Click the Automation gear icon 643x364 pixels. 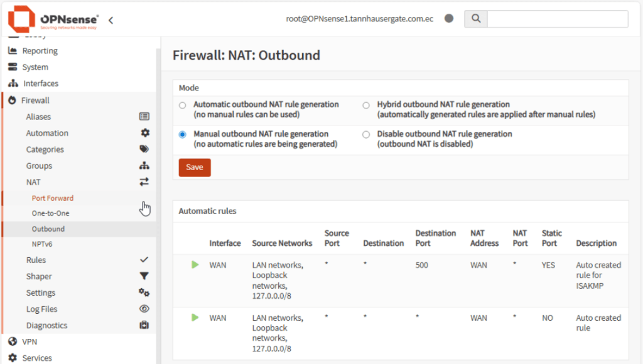coord(145,133)
